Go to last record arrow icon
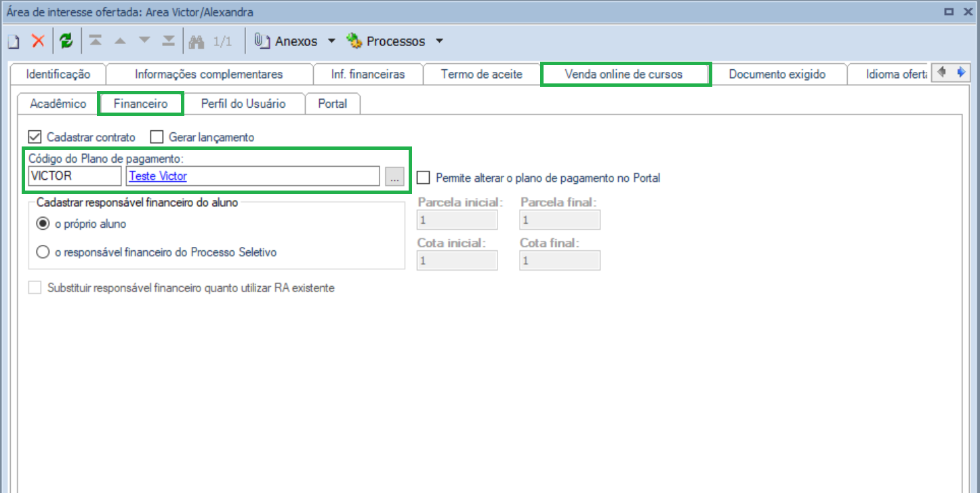Image resolution: width=980 pixels, height=493 pixels. point(169,41)
